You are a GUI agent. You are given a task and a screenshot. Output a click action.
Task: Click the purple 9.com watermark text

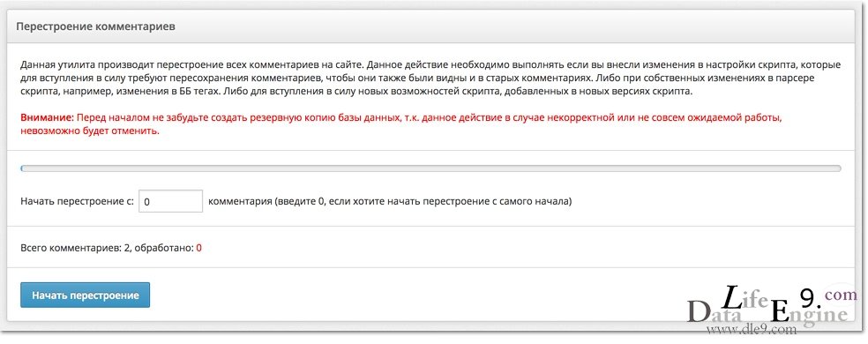pos(828,297)
